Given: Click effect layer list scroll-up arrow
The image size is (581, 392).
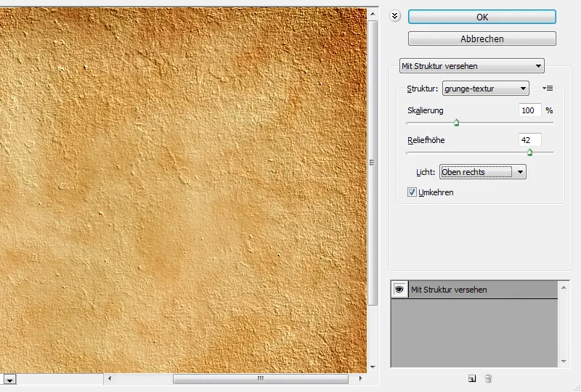Looking at the screenshot, I should [x=564, y=287].
